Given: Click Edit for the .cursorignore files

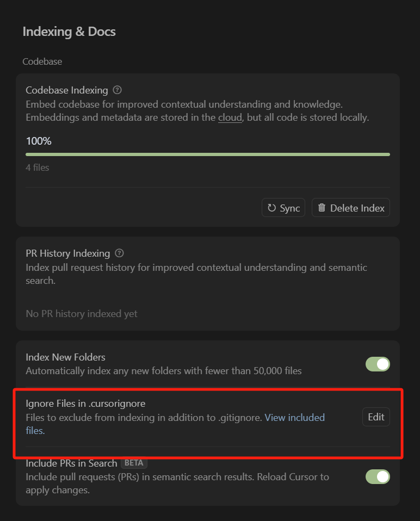Looking at the screenshot, I should point(376,417).
